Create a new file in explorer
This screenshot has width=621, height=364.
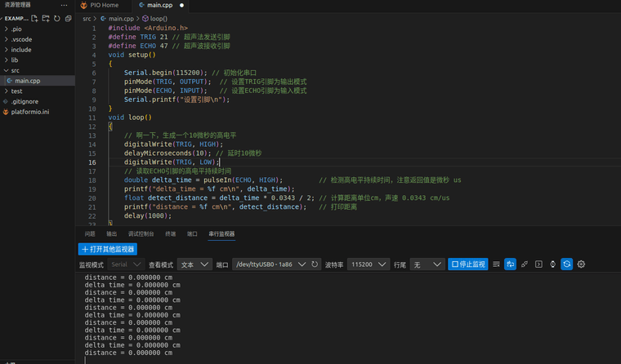34,18
